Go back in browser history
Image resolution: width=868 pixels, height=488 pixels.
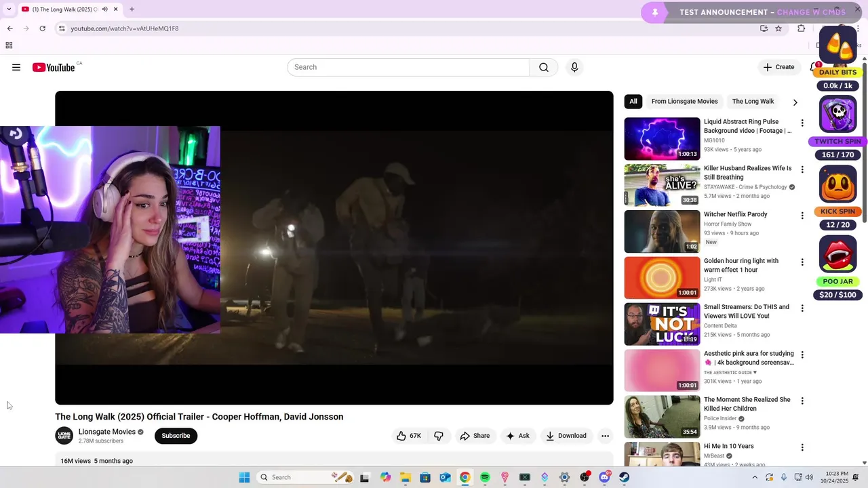[9, 28]
